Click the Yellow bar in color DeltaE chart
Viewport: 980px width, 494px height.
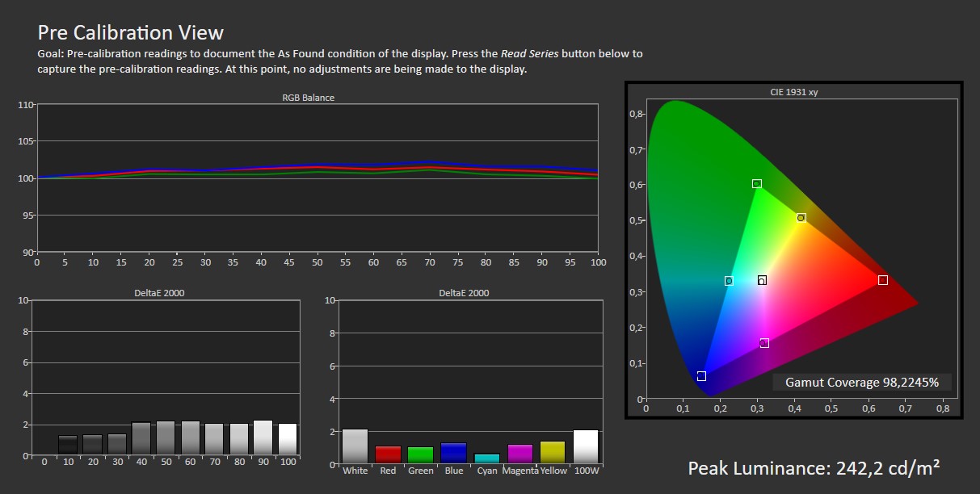(x=553, y=453)
